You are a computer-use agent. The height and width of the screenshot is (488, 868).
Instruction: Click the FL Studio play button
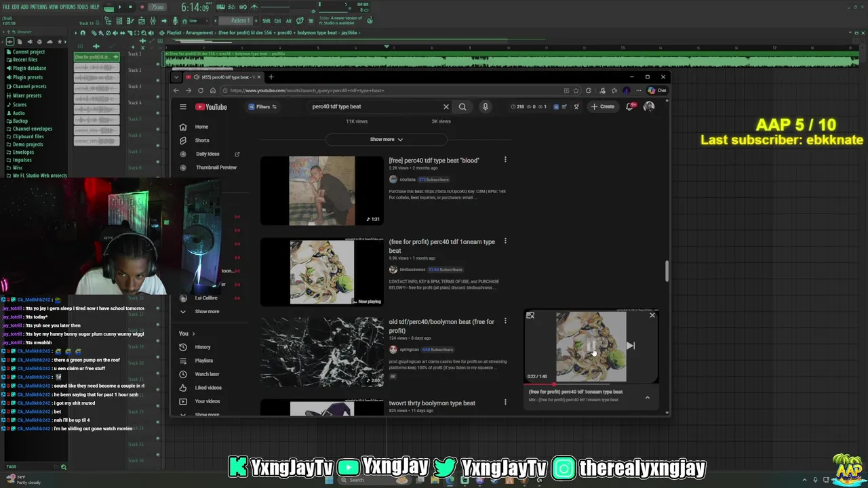point(120,7)
